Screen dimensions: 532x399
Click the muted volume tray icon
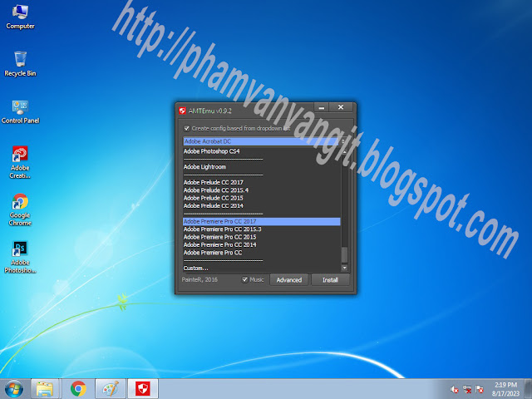[x=454, y=390]
